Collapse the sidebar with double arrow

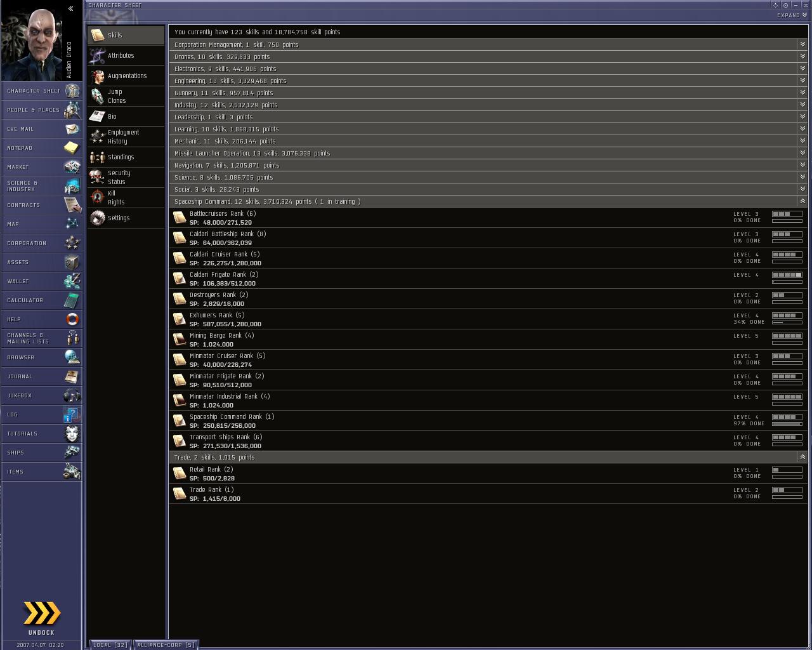pos(71,8)
